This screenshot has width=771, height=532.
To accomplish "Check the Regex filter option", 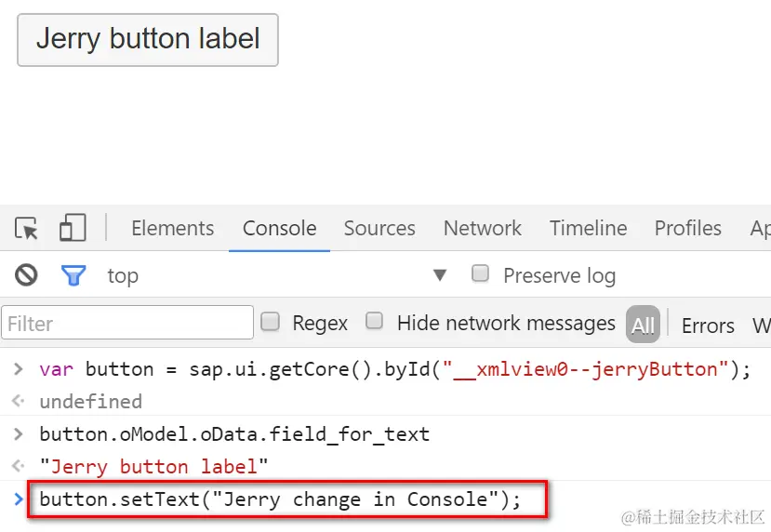I will (271, 322).
